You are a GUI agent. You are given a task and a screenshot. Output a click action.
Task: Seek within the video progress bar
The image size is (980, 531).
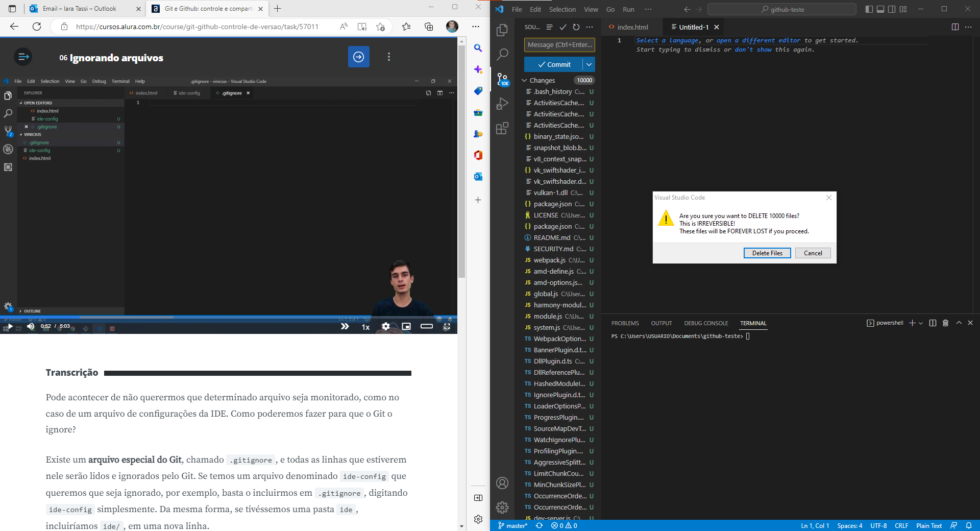pos(229,317)
